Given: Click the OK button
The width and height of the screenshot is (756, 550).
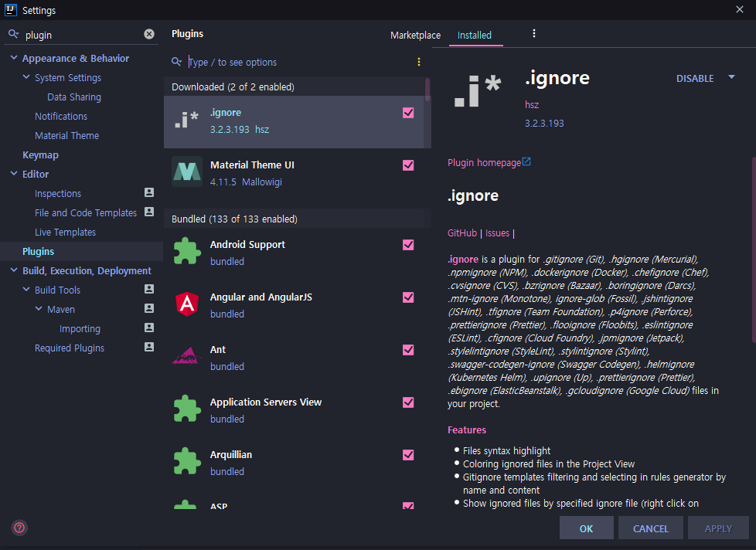Looking at the screenshot, I should coord(586,528).
